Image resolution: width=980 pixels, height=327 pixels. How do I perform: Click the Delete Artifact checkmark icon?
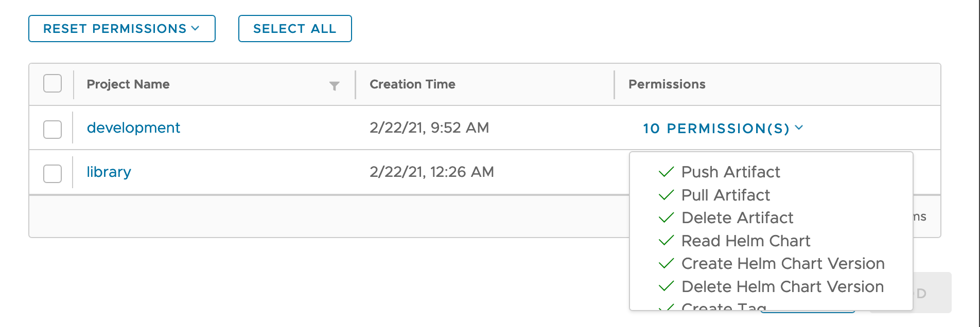[x=666, y=217]
